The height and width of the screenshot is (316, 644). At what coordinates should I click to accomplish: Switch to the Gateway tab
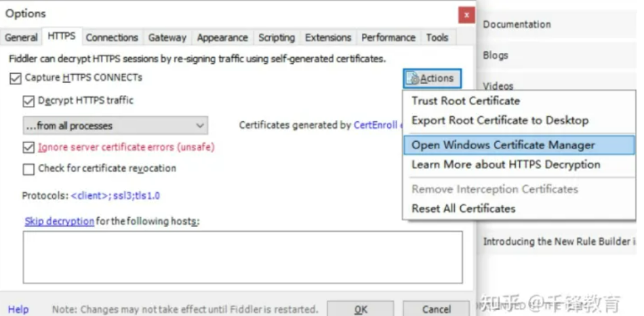tap(167, 37)
